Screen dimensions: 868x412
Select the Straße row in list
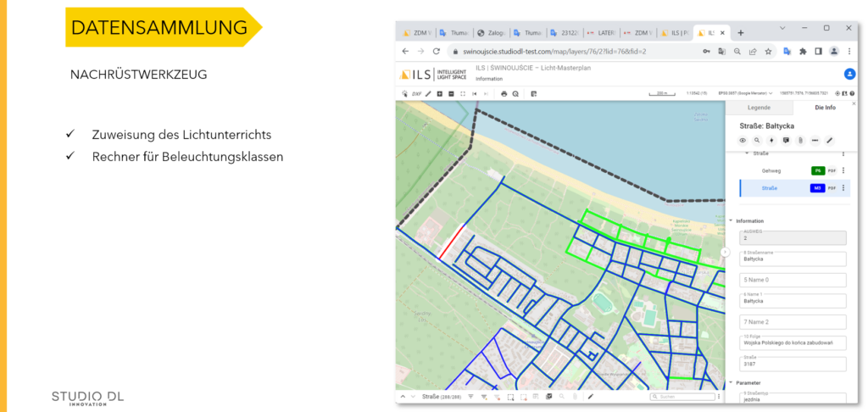(x=770, y=188)
